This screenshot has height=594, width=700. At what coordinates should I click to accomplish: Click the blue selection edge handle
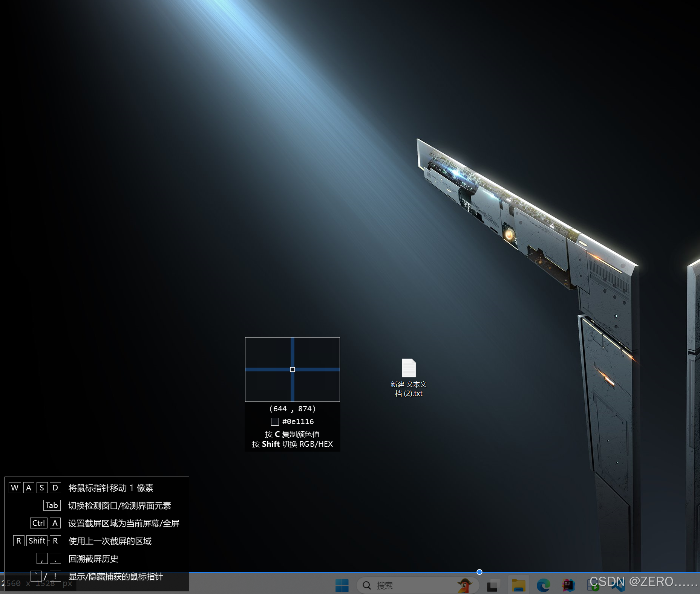click(479, 572)
